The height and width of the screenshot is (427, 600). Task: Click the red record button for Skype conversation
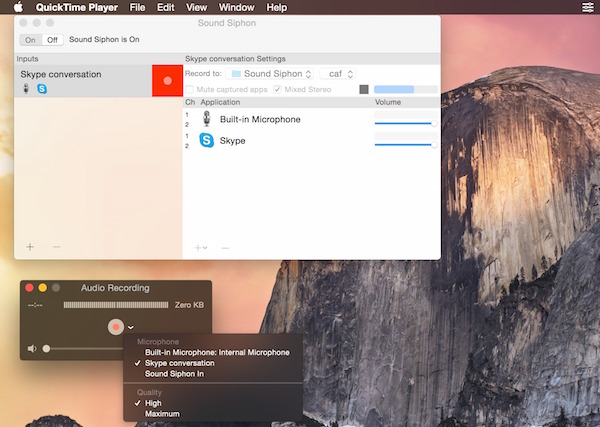coord(167,81)
